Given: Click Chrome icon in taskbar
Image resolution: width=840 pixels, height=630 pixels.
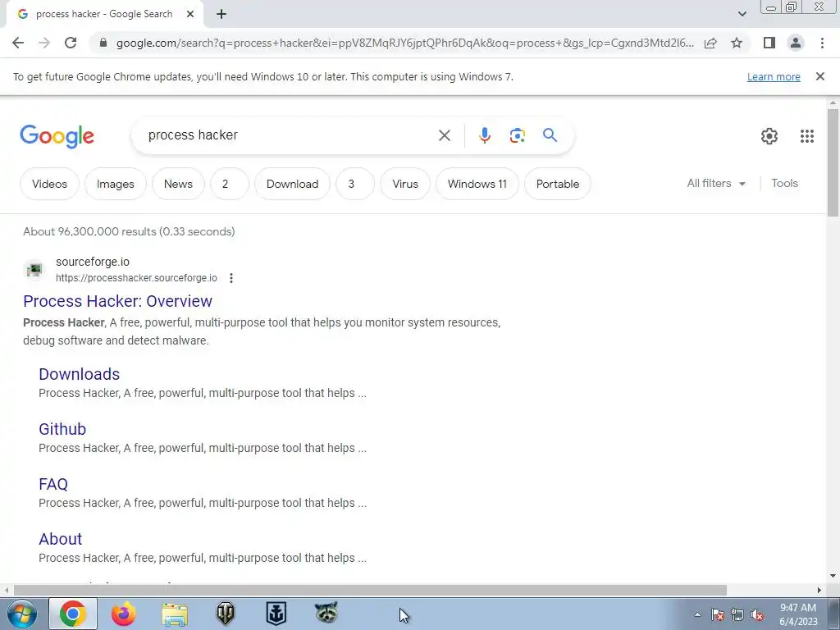Looking at the screenshot, I should coord(73,614).
